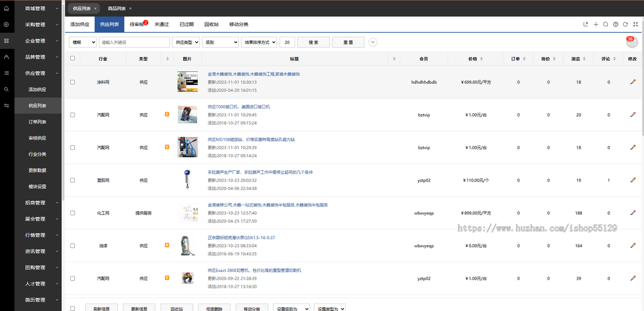The width and height of the screenshot is (644, 311).
Task: Open the magnifier icon in left rail
Action: (x=6, y=89)
